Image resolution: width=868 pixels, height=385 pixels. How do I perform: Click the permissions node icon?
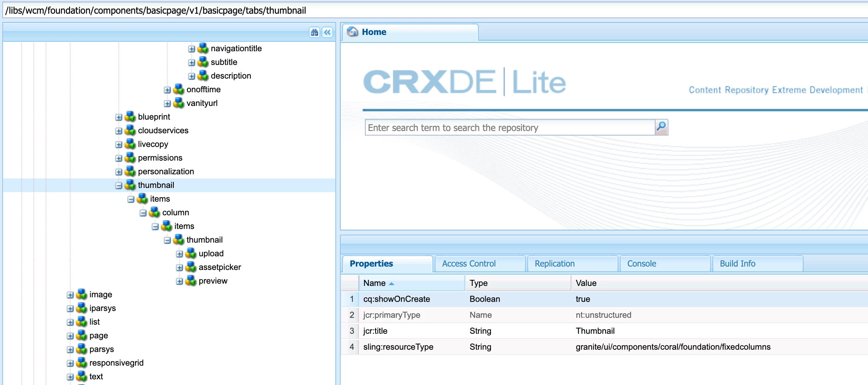pyautogui.click(x=131, y=158)
